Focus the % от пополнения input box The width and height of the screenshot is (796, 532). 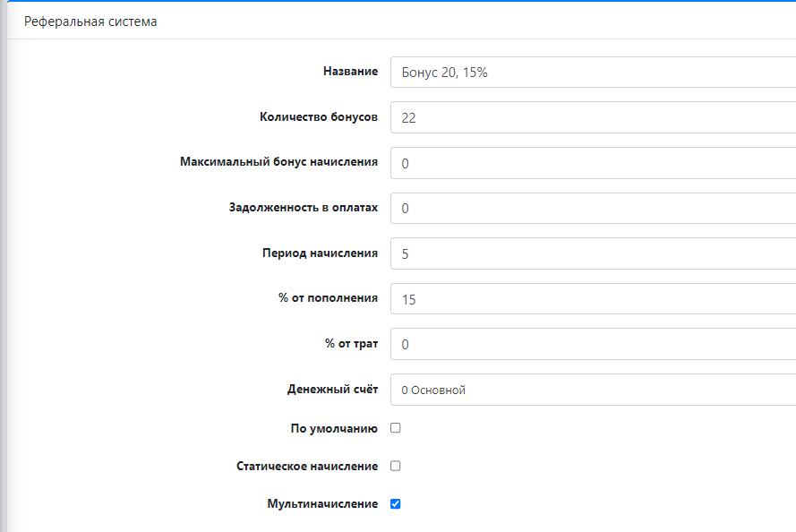(591, 299)
